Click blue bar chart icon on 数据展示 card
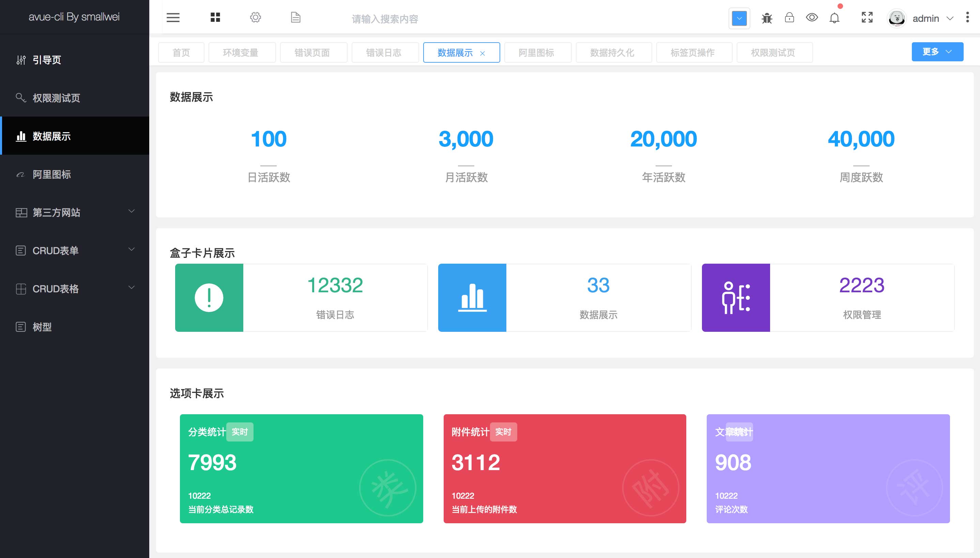The height and width of the screenshot is (558, 980). click(472, 297)
